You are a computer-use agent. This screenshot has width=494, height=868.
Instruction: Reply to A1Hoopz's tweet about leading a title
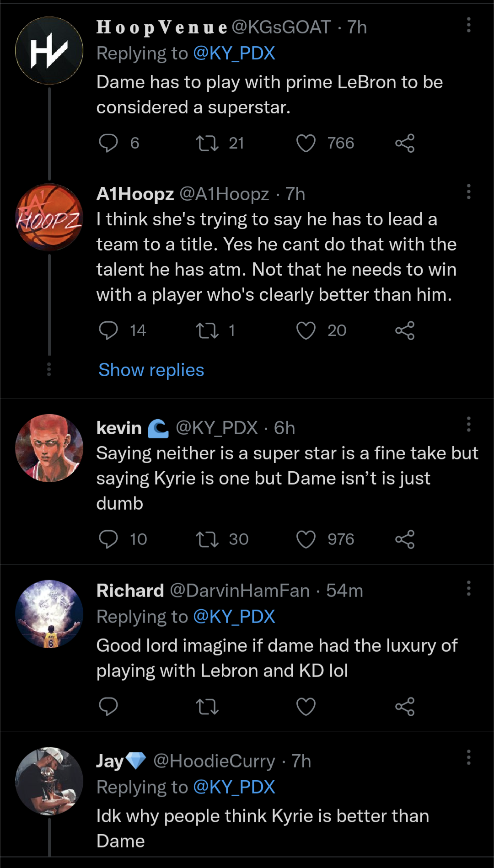pos(108,330)
